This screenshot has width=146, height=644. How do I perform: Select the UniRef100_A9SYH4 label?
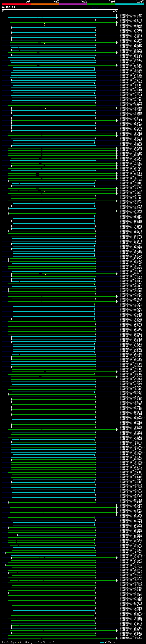tap(131, 108)
